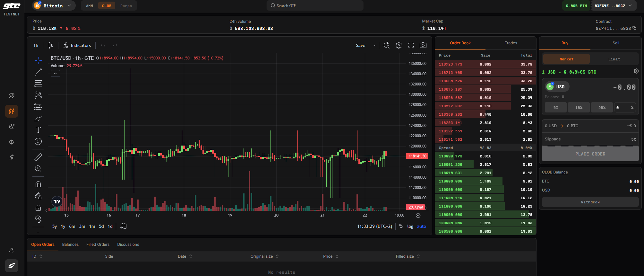Toggle magnet mode for drawings
Viewport: 644px width, 276px height.
tap(38, 184)
